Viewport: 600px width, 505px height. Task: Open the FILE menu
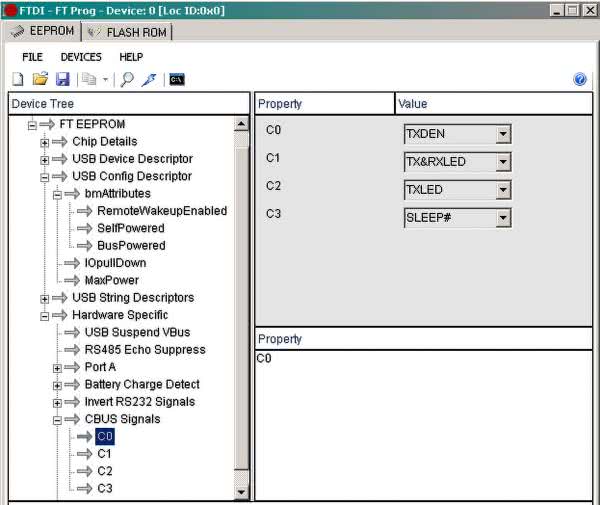(32, 57)
